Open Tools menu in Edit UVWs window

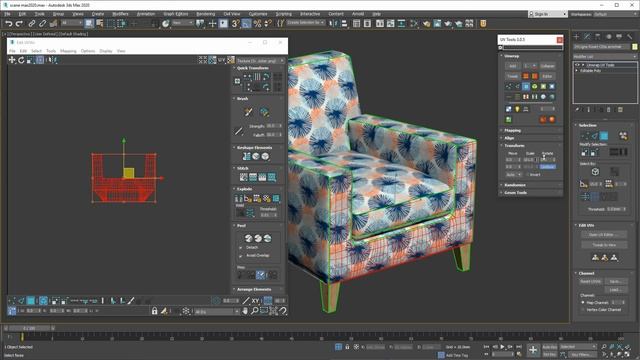51,51
